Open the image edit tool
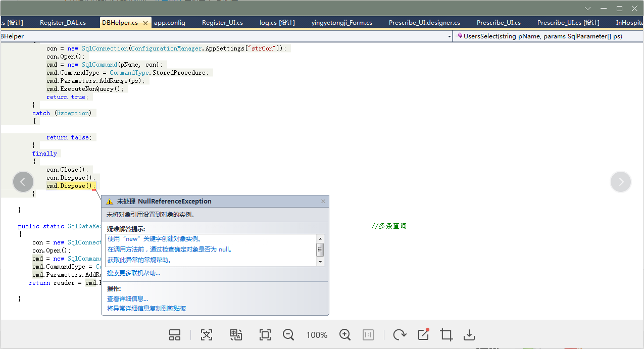This screenshot has width=644, height=349. click(423, 335)
